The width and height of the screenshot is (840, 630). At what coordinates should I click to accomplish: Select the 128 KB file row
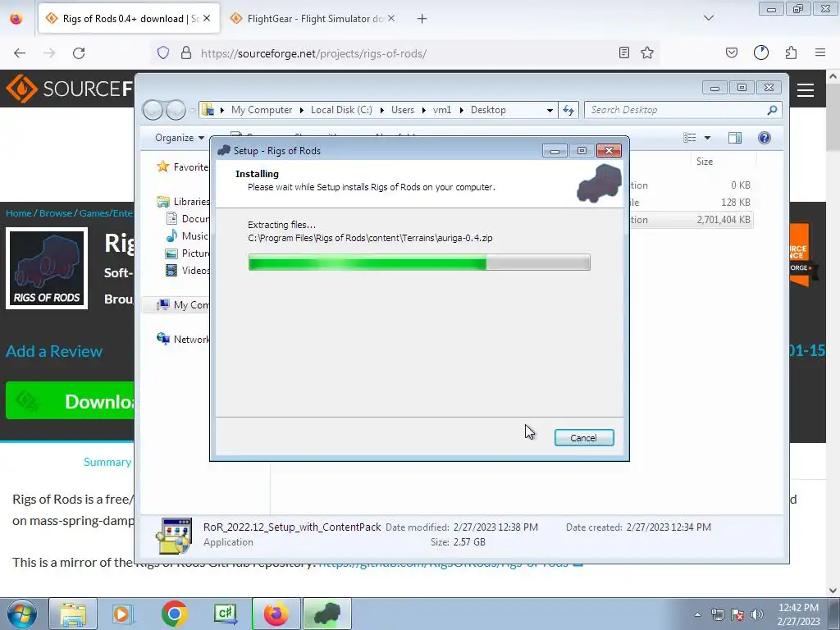pos(691,203)
